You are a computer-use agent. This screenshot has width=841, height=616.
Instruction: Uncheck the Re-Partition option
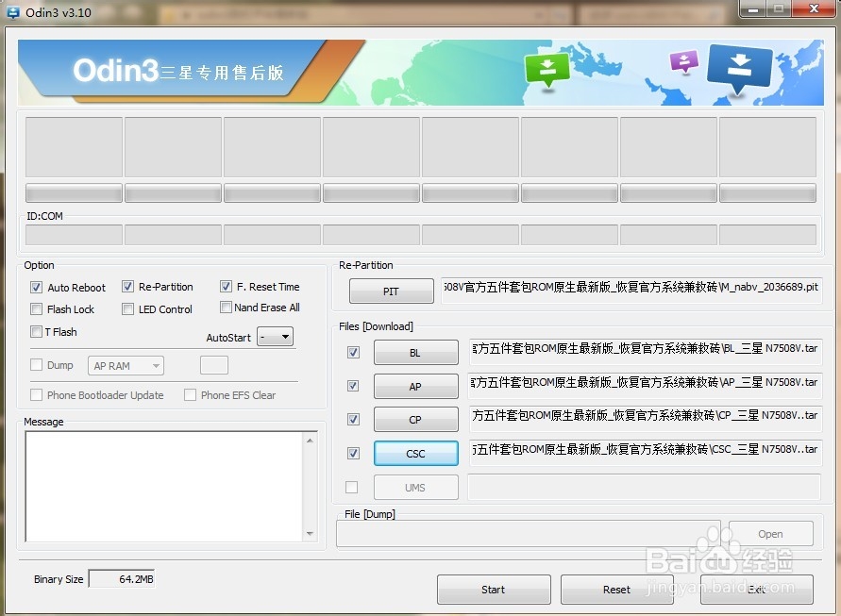click(127, 287)
